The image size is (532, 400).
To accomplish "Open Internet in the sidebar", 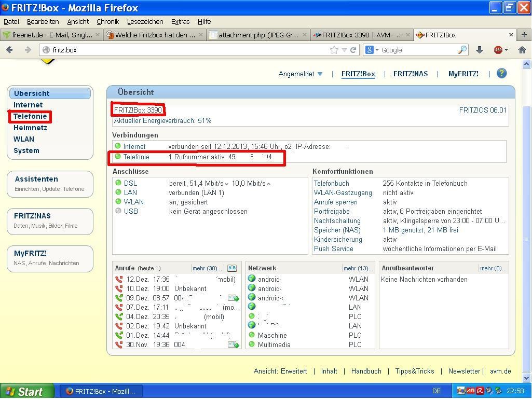I will click(28, 105).
